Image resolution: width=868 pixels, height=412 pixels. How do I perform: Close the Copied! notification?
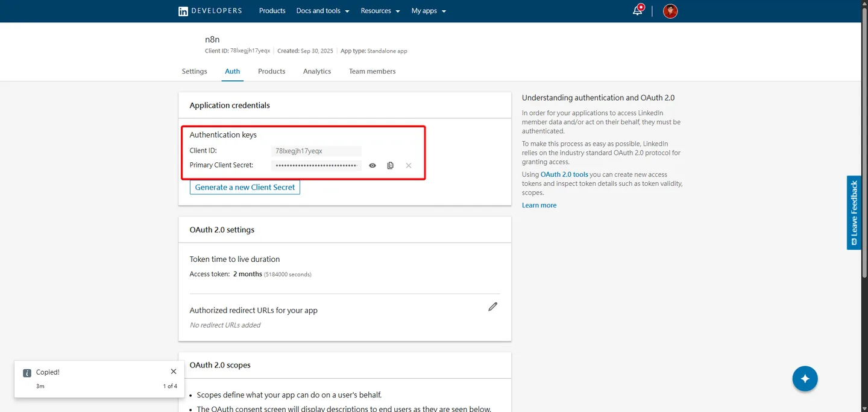(x=174, y=372)
